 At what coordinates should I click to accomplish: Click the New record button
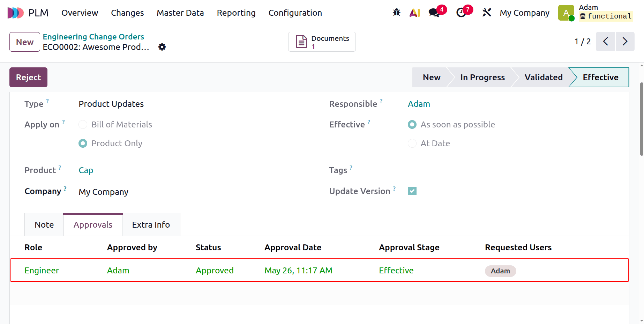[25, 42]
